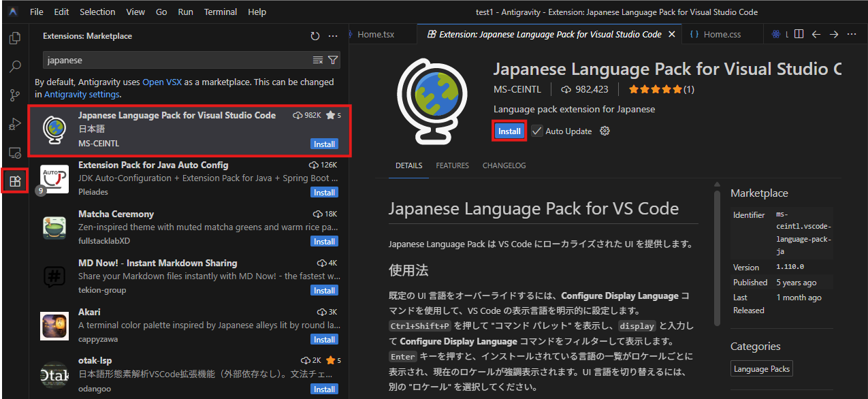Split the editor to the right
The height and width of the screenshot is (399, 868).
[799, 34]
